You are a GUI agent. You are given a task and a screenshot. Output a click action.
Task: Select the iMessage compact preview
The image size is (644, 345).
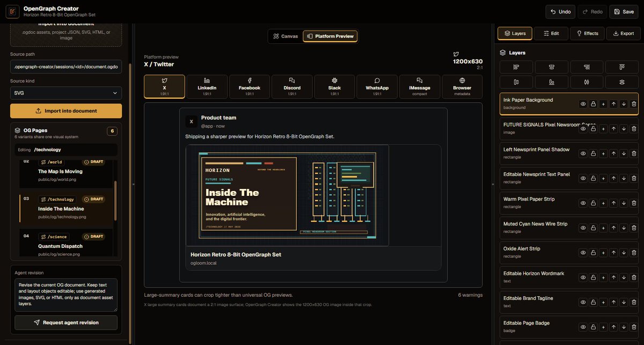[419, 87]
